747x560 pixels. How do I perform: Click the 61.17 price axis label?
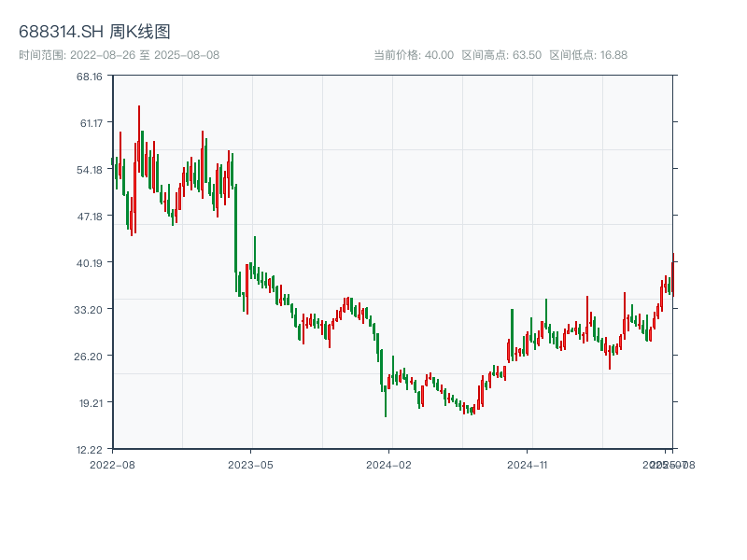90,123
